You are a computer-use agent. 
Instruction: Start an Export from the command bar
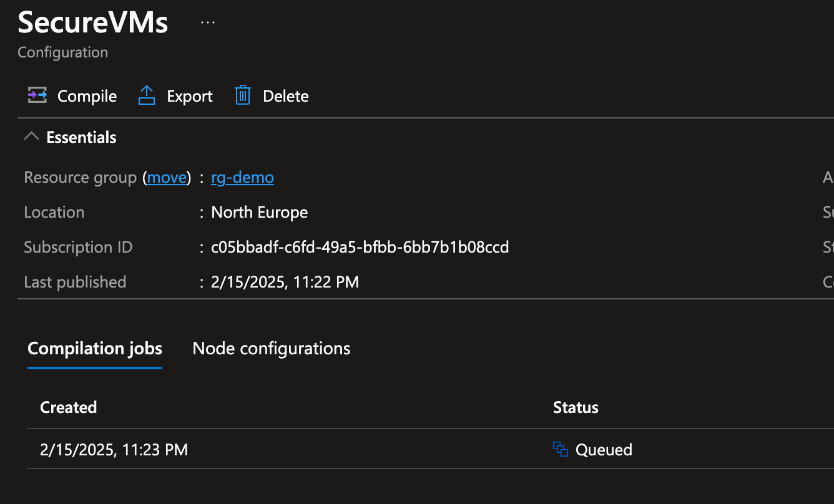175,96
